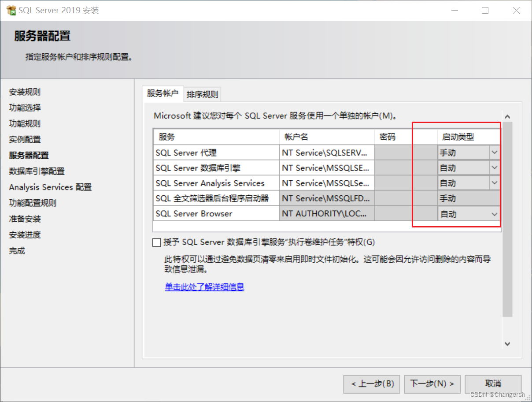Image resolution: width=532 pixels, height=402 pixels.
Task: Click the scrollbar up arrow in service panel
Action: 507,117
